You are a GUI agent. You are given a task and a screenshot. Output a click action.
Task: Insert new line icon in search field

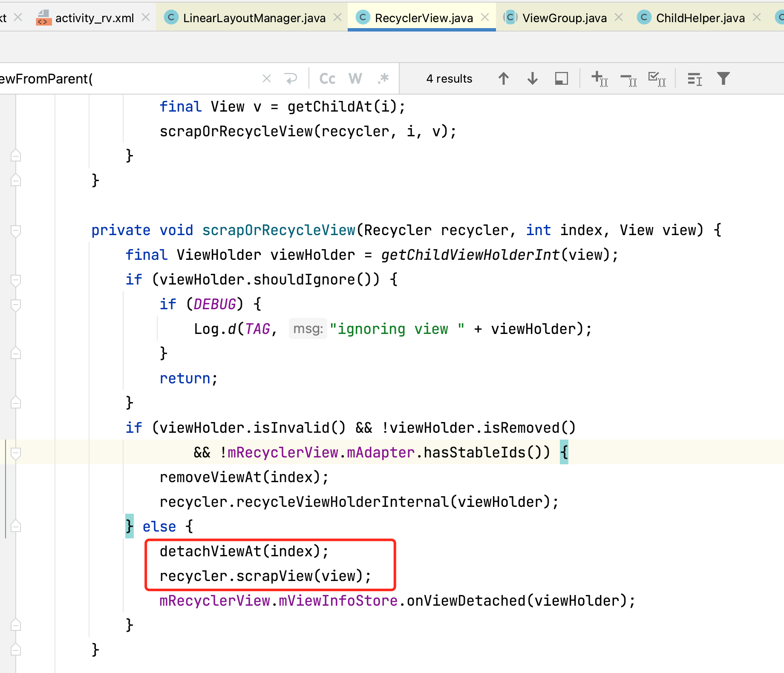[x=291, y=79]
